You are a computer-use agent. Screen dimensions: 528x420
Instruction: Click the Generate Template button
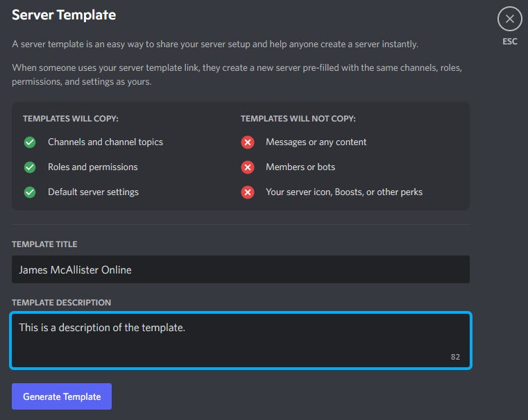[62, 396]
